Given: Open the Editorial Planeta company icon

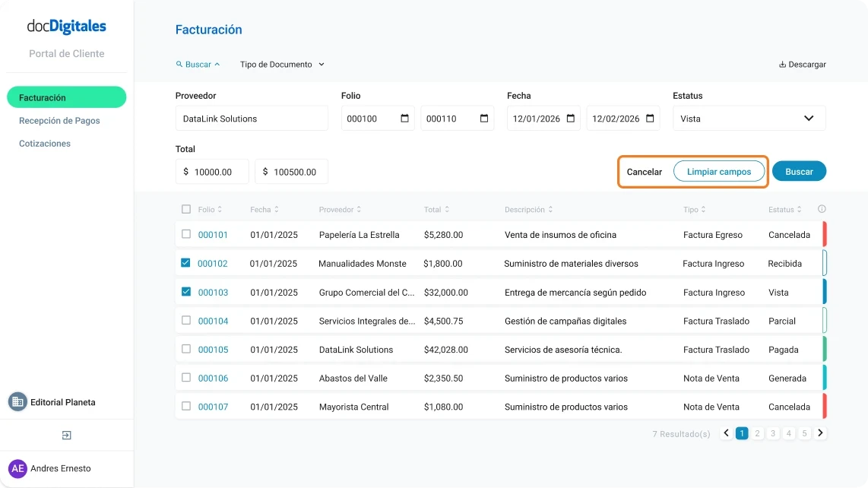Looking at the screenshot, I should point(17,401).
